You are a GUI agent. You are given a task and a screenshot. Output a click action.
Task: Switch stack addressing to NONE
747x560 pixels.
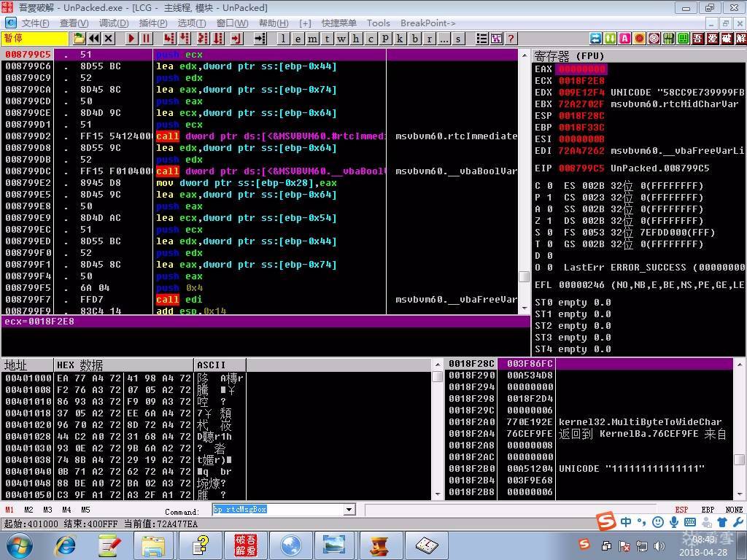pyautogui.click(x=734, y=510)
